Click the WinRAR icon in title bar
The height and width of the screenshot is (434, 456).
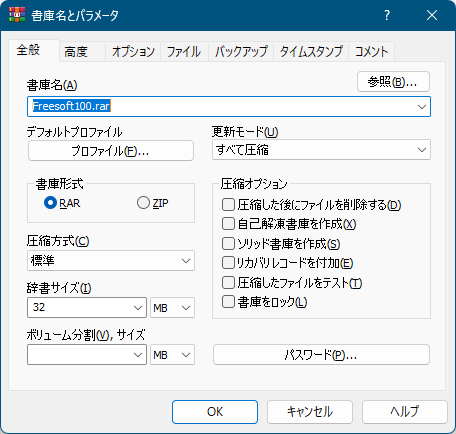coord(17,15)
